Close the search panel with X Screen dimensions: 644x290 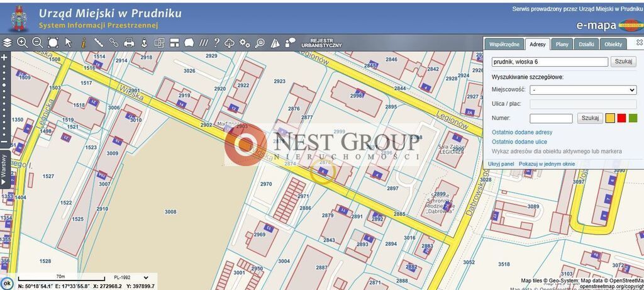tap(639, 42)
